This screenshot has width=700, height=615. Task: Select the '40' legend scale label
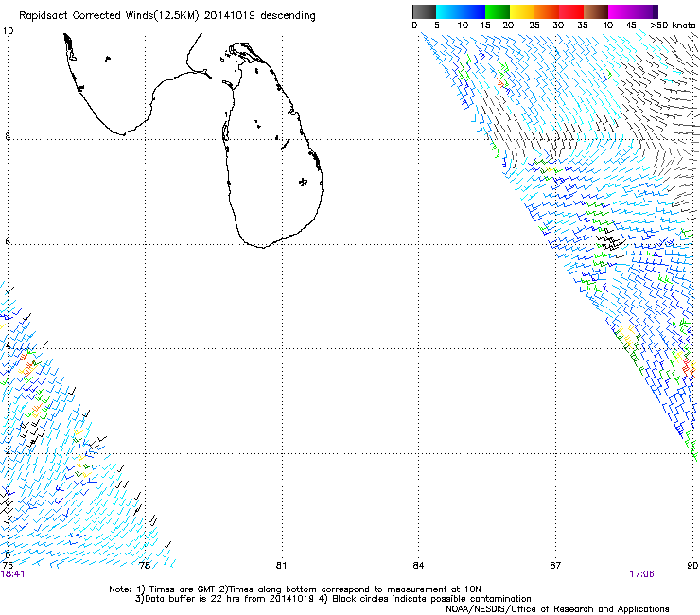(607, 26)
